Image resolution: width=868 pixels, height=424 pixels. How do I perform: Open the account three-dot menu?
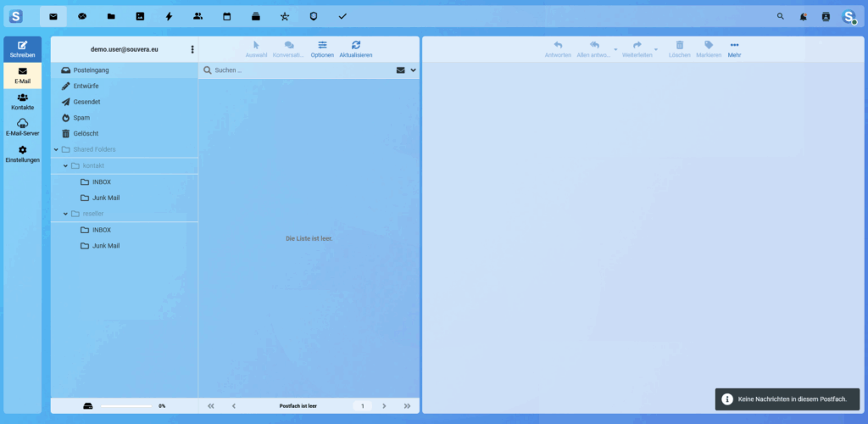tap(192, 50)
